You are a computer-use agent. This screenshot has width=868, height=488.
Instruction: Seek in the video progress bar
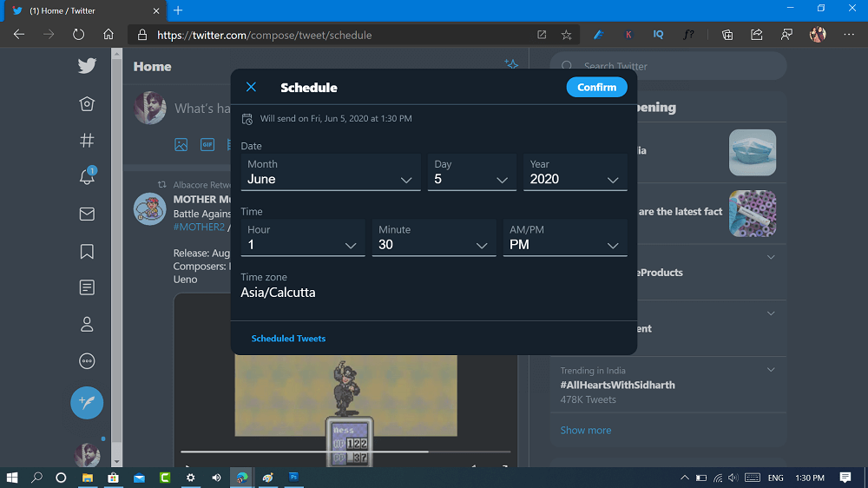(x=345, y=452)
